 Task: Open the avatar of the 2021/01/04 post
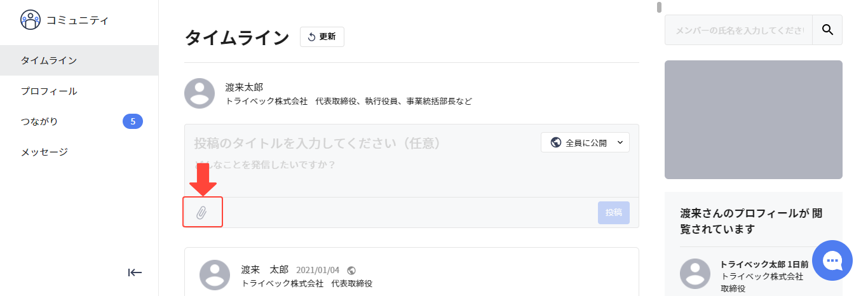215,274
